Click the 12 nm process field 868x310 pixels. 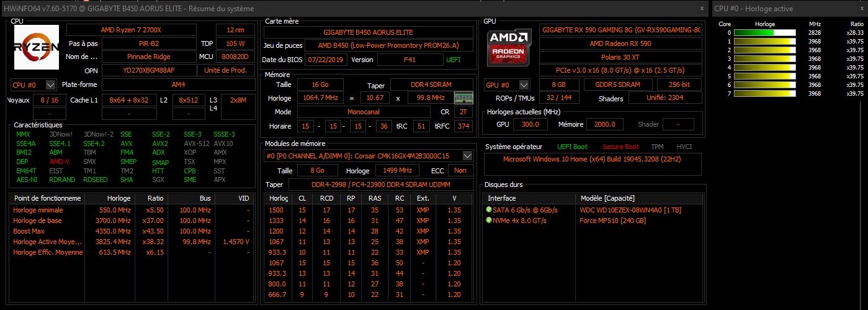235,30
